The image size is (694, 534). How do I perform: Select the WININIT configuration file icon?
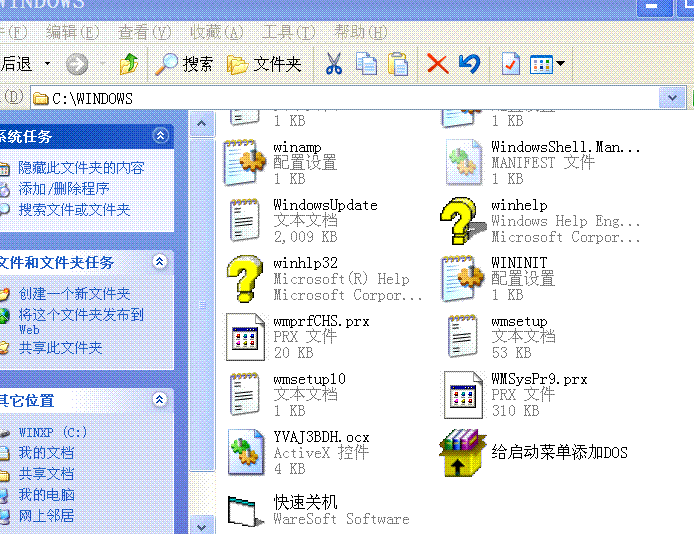pos(463,278)
